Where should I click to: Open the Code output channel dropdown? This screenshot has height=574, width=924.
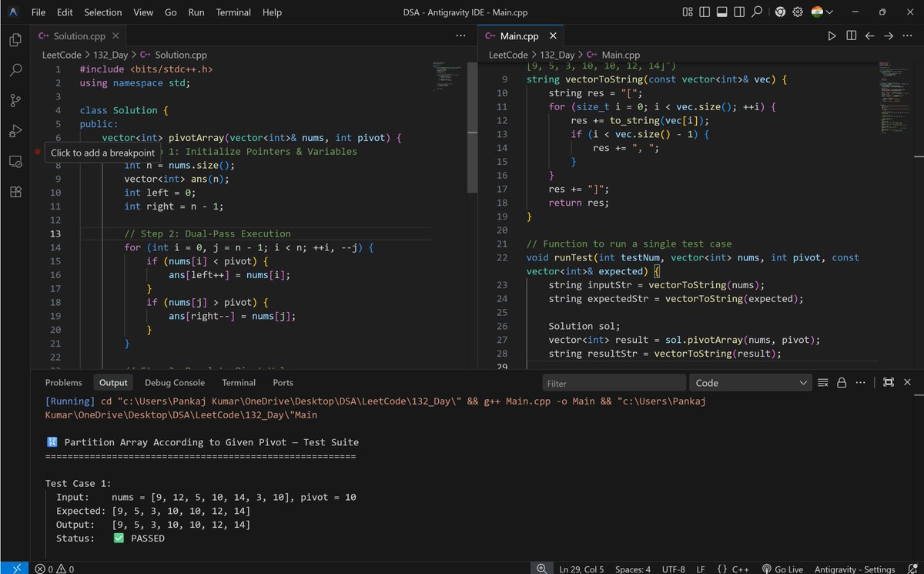click(751, 383)
